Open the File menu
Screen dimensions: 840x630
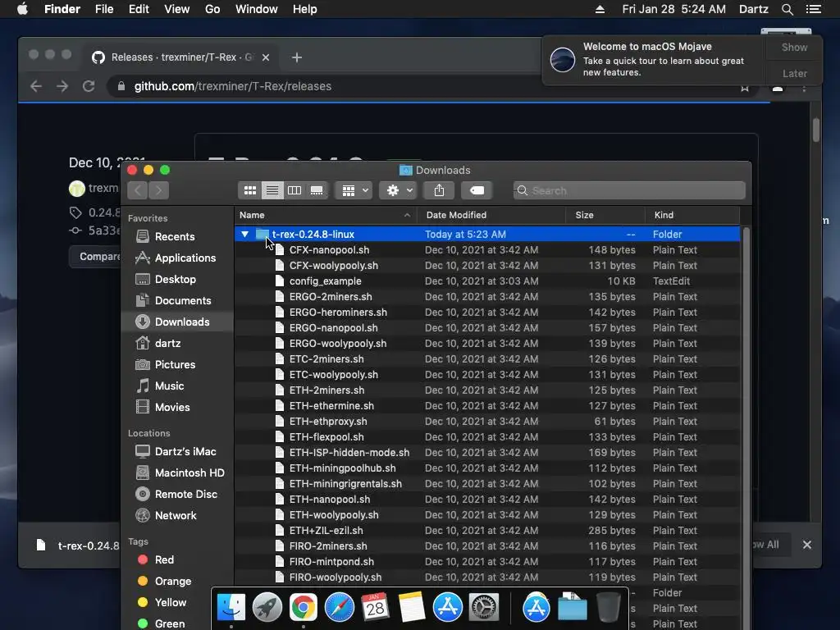point(104,9)
